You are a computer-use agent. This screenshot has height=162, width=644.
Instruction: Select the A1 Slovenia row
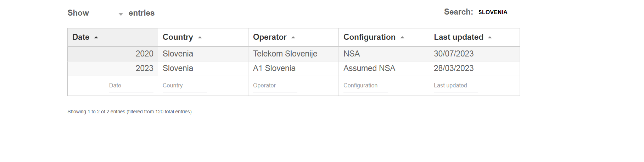pos(293,69)
